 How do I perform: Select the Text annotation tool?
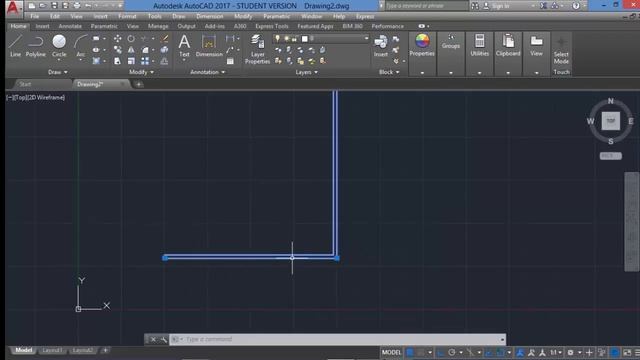(x=184, y=45)
